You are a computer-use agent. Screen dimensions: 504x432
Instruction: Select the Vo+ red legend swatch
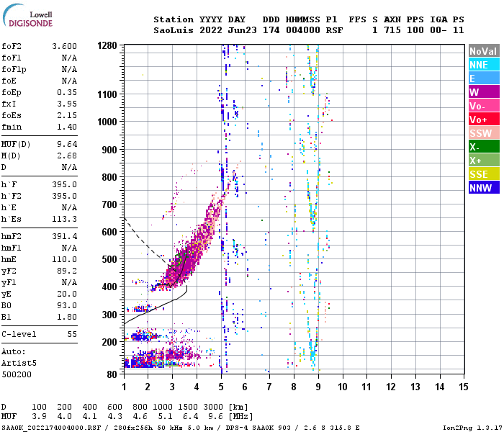(x=484, y=120)
